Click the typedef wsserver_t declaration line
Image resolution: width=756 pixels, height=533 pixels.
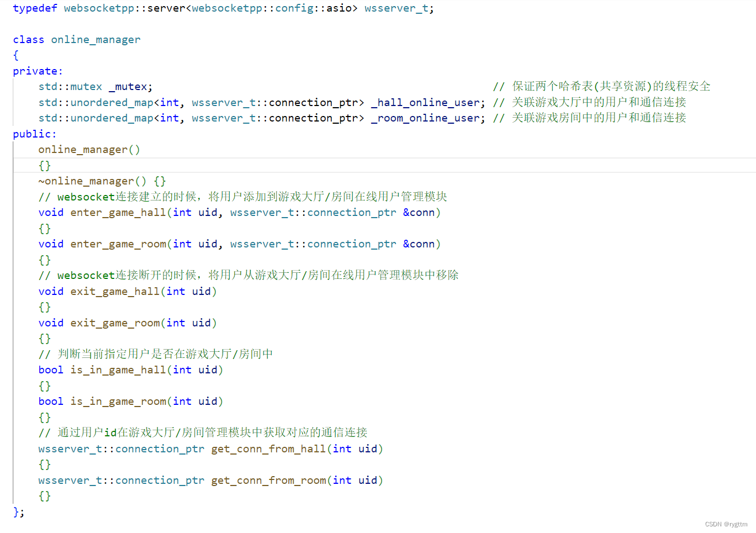pyautogui.click(x=223, y=8)
